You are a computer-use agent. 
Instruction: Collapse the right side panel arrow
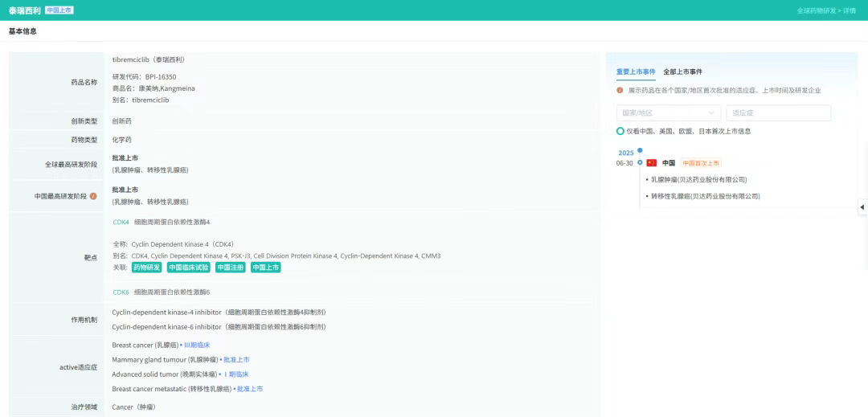(862, 206)
